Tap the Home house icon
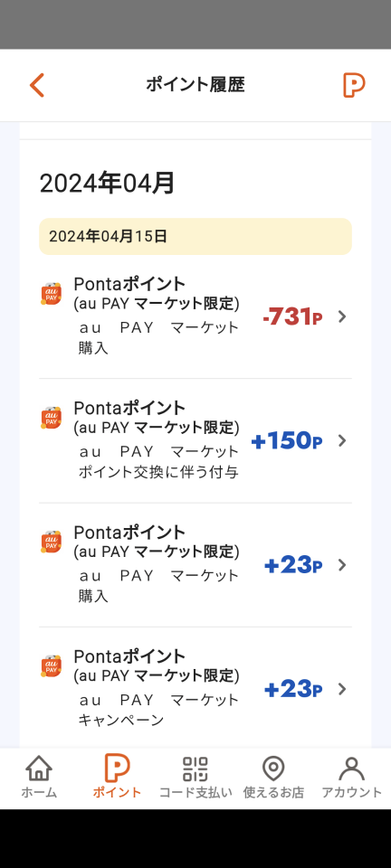This screenshot has height=868, width=391. (x=39, y=769)
